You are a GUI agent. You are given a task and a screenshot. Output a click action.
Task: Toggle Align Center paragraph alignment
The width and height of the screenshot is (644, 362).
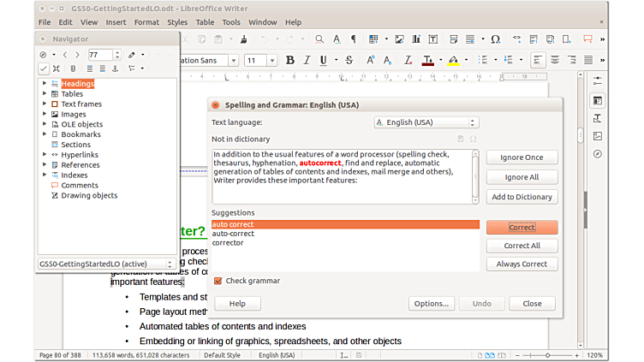[x=555, y=60]
